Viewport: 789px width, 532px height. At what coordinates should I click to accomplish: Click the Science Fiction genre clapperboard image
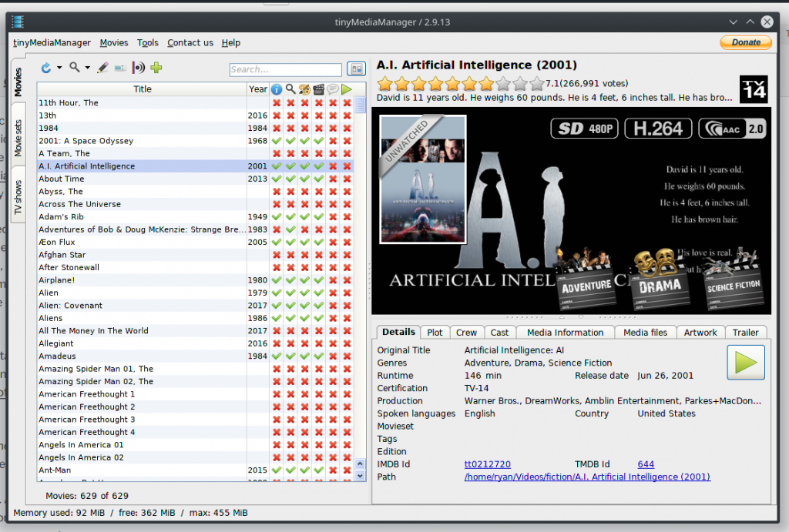734,279
